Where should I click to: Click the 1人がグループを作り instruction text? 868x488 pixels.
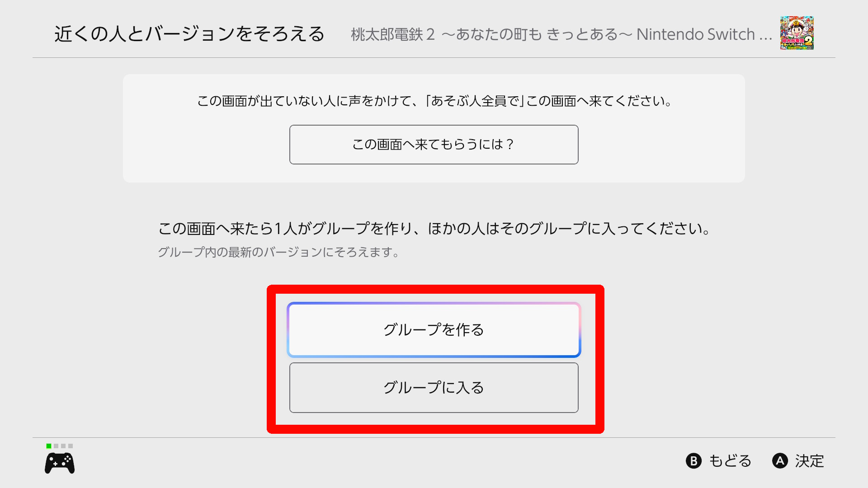click(x=434, y=229)
